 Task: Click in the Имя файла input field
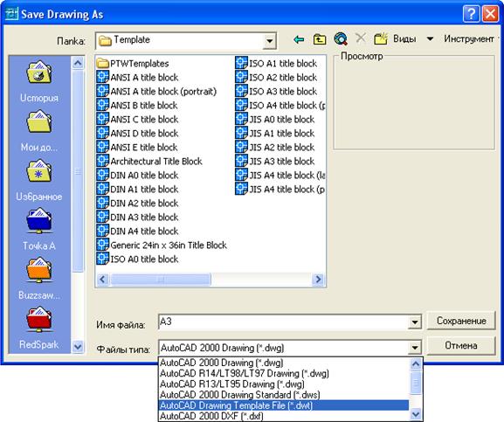[x=283, y=322]
